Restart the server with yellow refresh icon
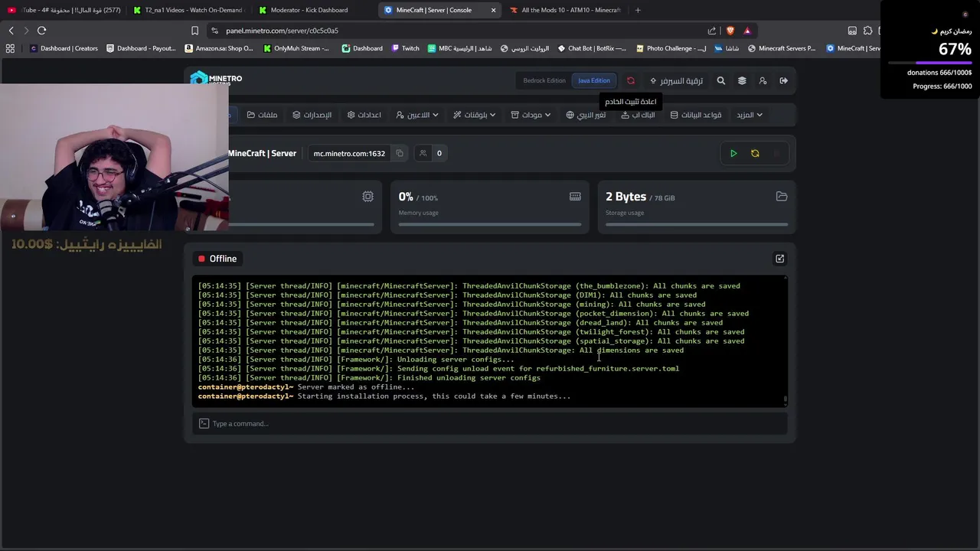This screenshot has height=551, width=980. 755,153
